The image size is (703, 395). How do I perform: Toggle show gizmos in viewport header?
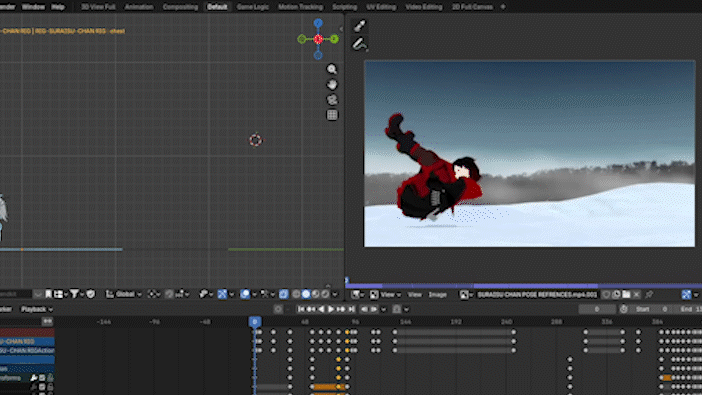tap(222, 294)
